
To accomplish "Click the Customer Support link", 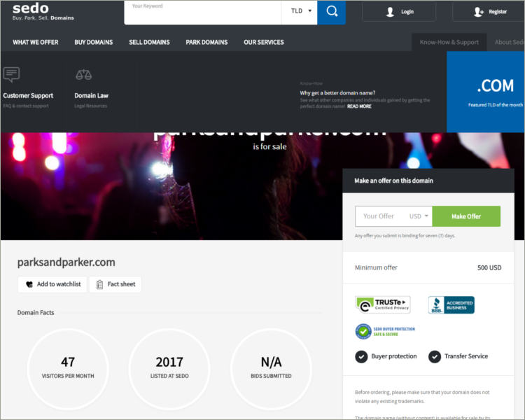I will pos(28,96).
